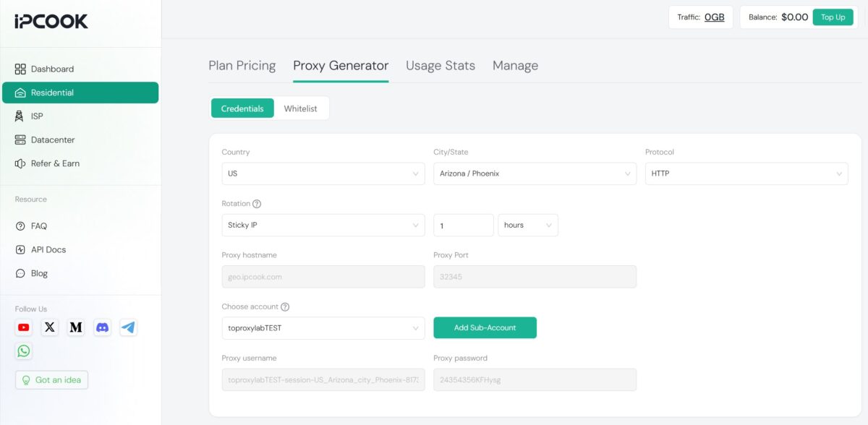This screenshot has height=425, width=868.
Task: Click the Datacenter server icon
Action: click(20, 139)
